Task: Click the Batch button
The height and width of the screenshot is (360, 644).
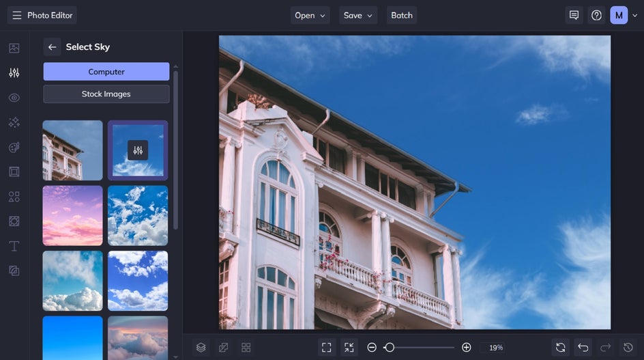Action: (x=402, y=15)
